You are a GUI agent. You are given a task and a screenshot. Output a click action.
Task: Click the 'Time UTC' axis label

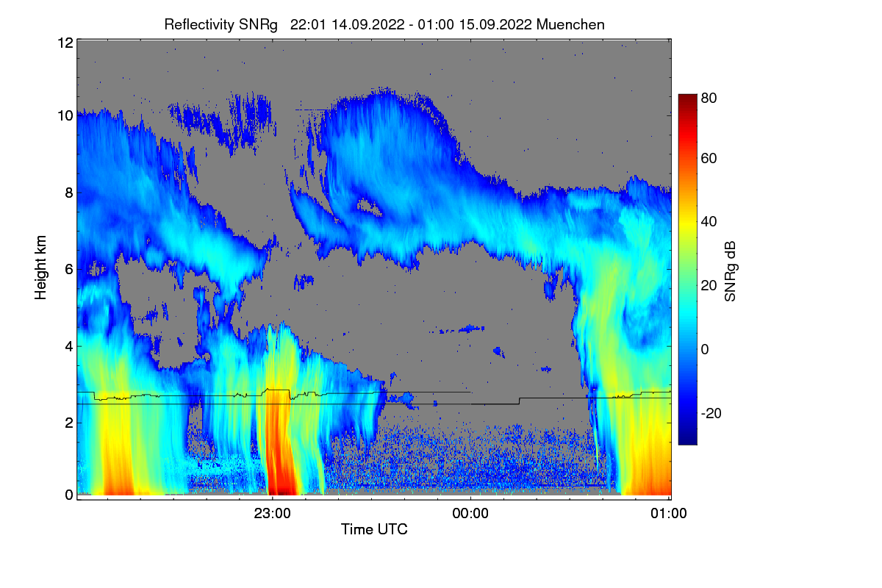pos(374,528)
